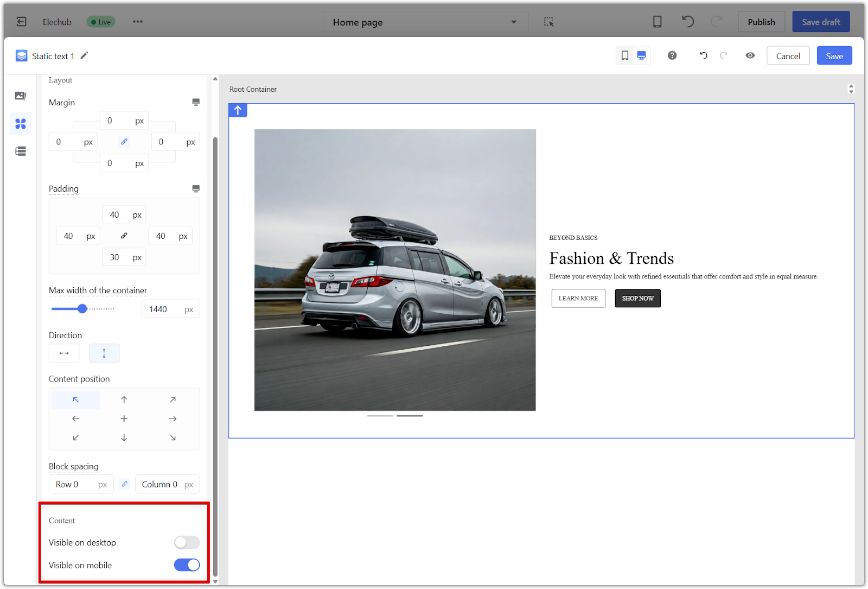Click the blue Save button

click(x=834, y=55)
